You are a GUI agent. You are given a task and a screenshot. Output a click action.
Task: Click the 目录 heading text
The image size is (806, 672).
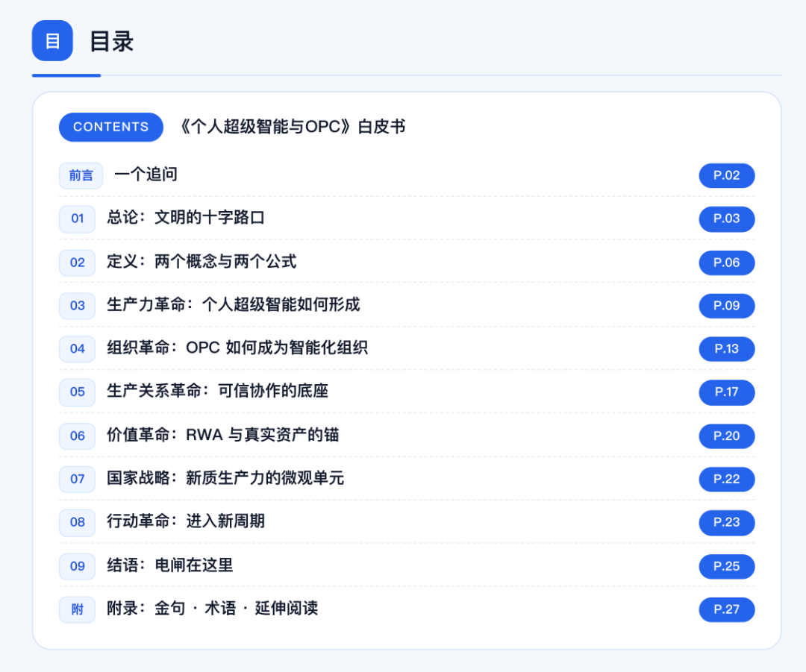coord(111,41)
